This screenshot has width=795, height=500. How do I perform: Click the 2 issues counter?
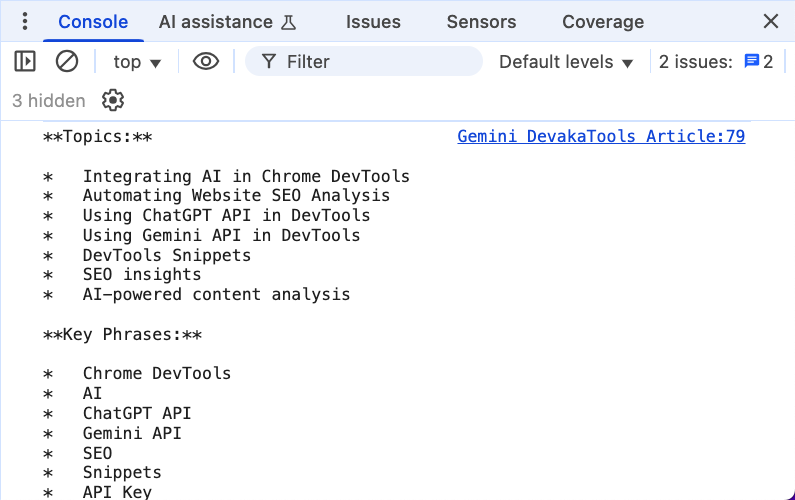point(715,62)
